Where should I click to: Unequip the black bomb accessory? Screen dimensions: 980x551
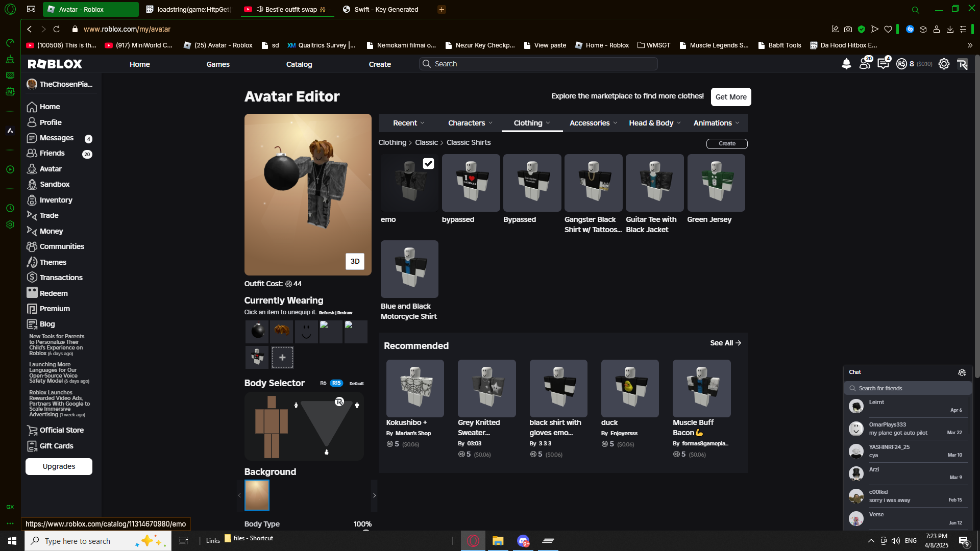(257, 332)
